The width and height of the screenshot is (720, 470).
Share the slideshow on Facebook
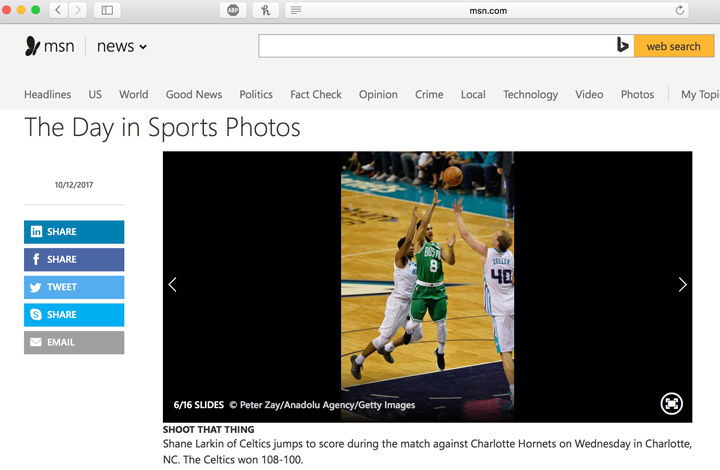tap(74, 259)
